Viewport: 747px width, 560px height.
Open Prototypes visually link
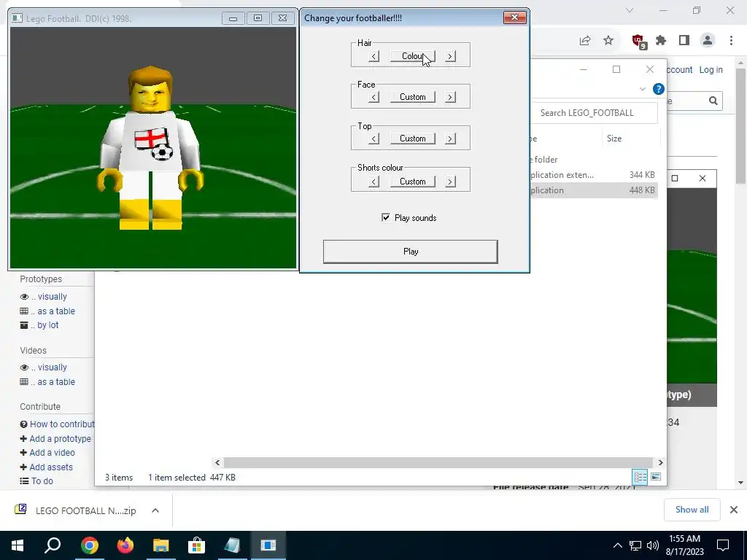[x=53, y=297]
